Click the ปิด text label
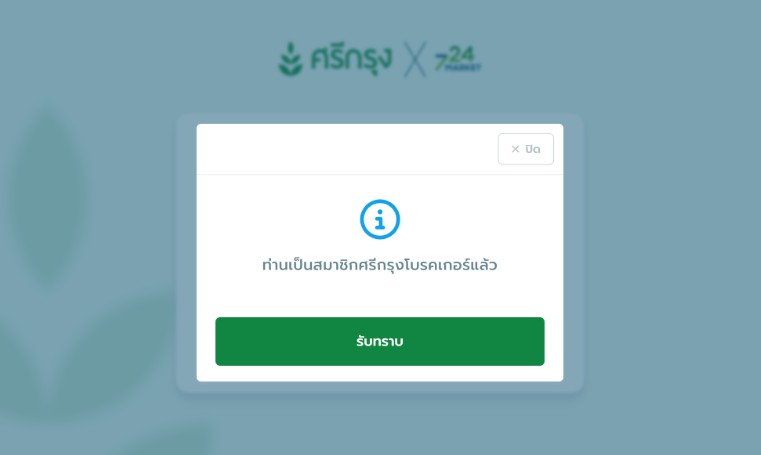Image resolution: width=761 pixels, height=455 pixels. [533, 149]
